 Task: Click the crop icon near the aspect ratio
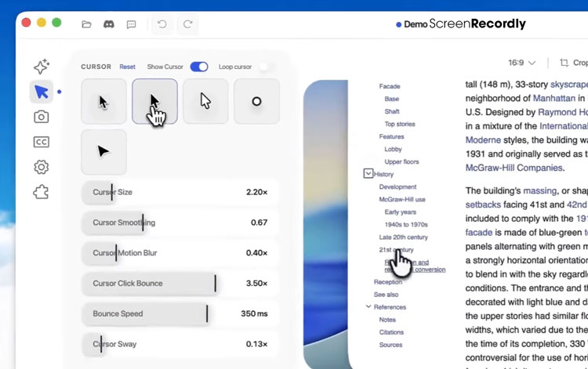tap(564, 63)
